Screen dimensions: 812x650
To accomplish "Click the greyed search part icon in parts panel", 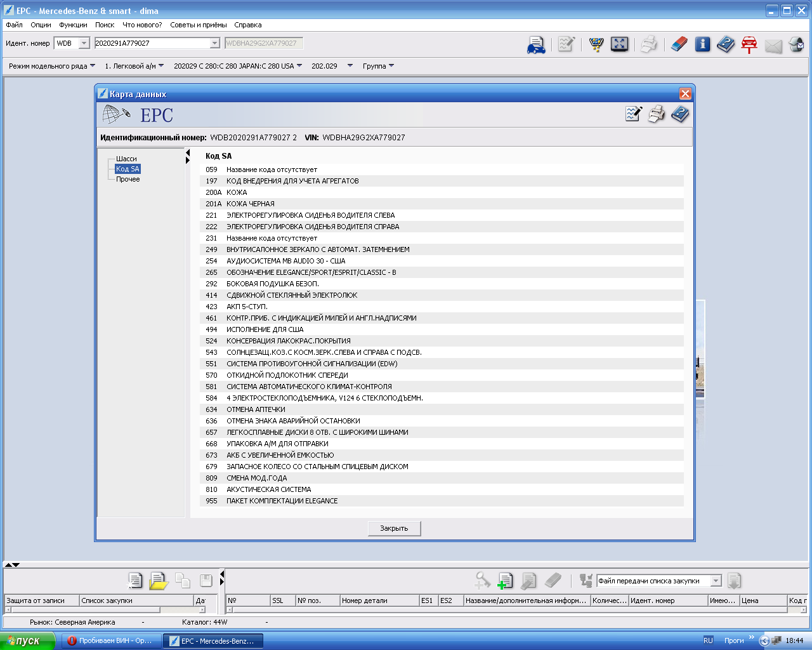I will click(x=482, y=580).
